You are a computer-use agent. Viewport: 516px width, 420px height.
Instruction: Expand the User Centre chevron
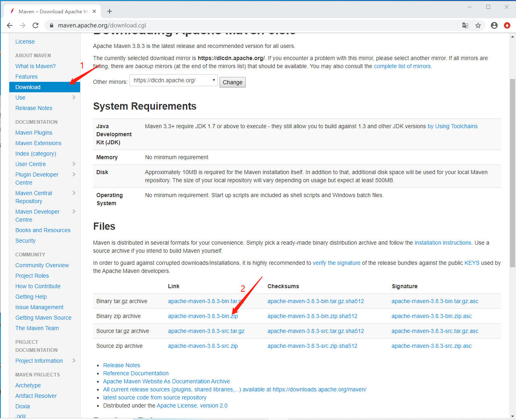click(74, 164)
